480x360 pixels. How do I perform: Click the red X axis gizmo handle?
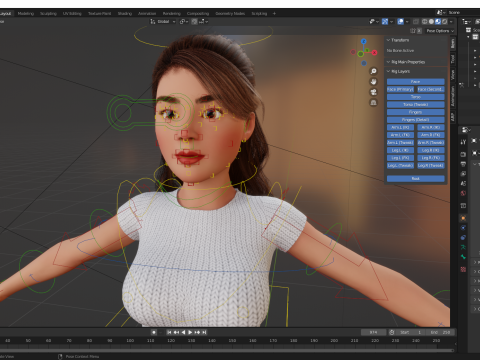tap(375, 52)
